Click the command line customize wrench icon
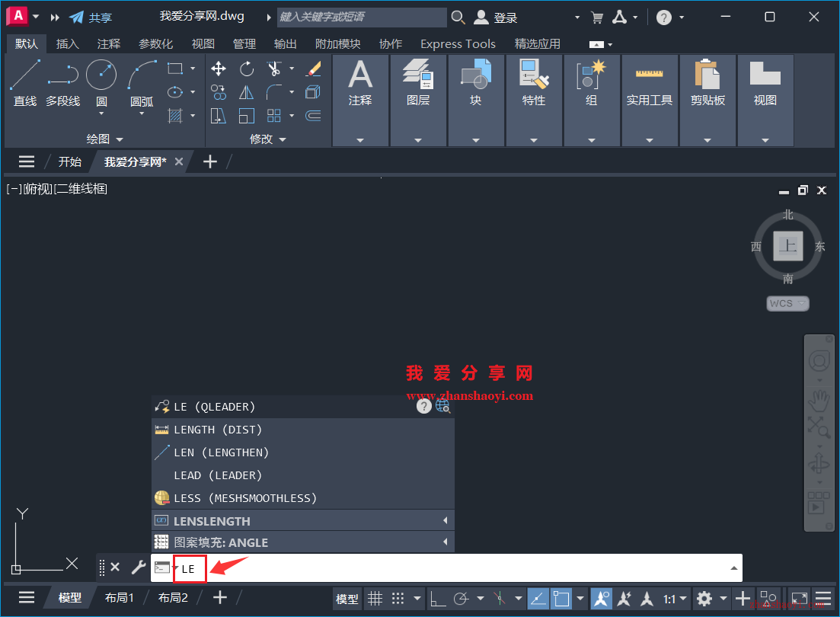 pyautogui.click(x=138, y=567)
